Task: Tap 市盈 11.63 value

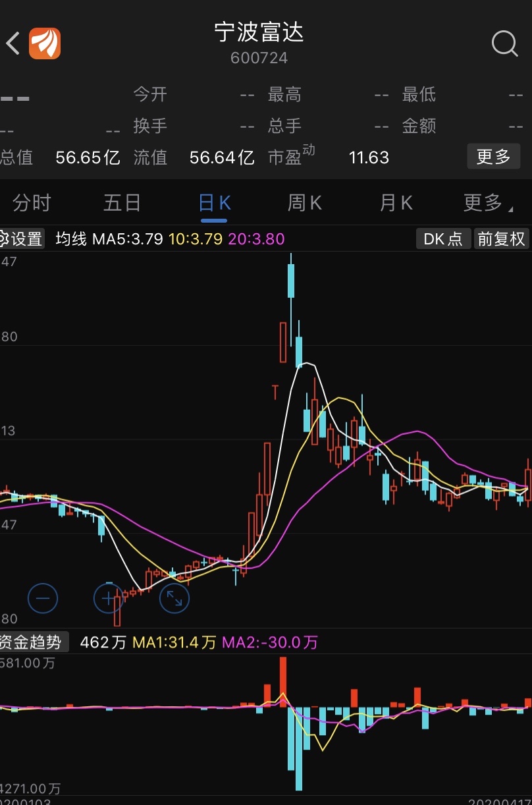Action: pos(369,157)
